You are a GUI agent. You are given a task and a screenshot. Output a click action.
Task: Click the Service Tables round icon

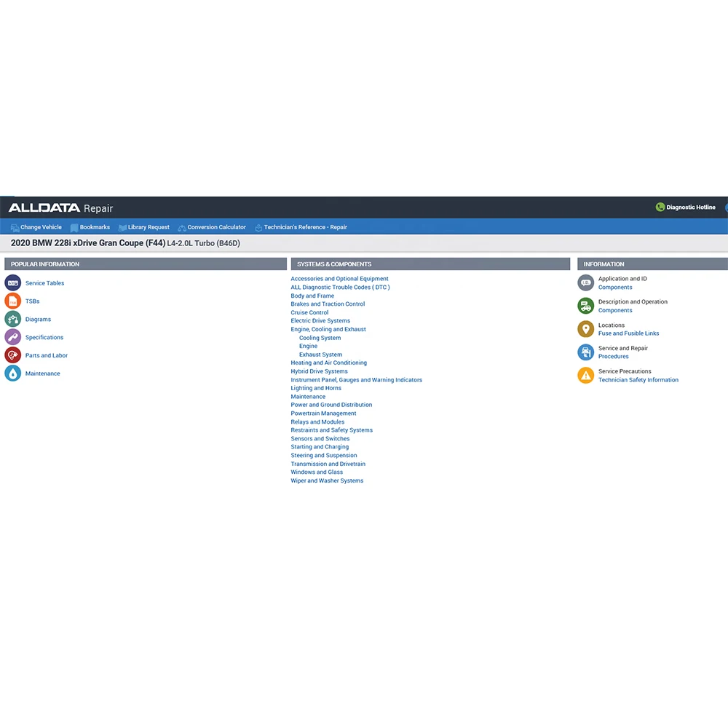13,282
